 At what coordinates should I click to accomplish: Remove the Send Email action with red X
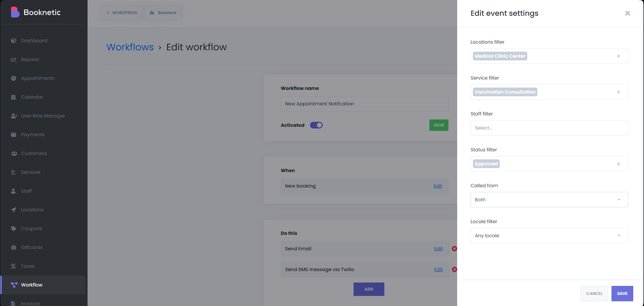click(x=454, y=249)
